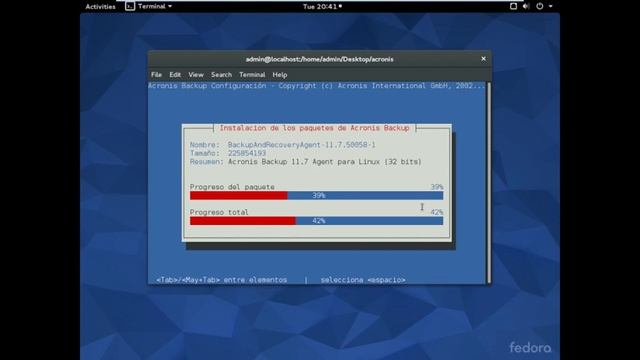The height and width of the screenshot is (360, 640).
Task: Open the Terminal menu in menu bar
Action: tap(252, 75)
